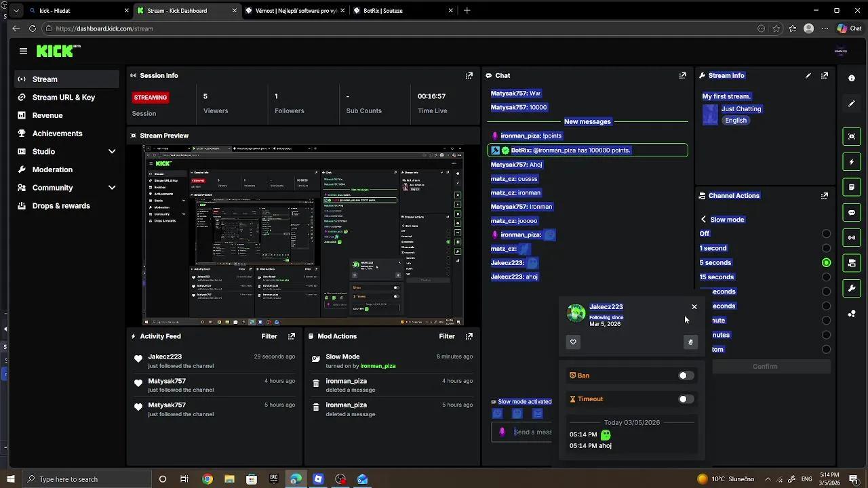The height and width of the screenshot is (488, 868).
Task: Toggle the stream preview widget icon in right sidebar
Action: (x=852, y=136)
